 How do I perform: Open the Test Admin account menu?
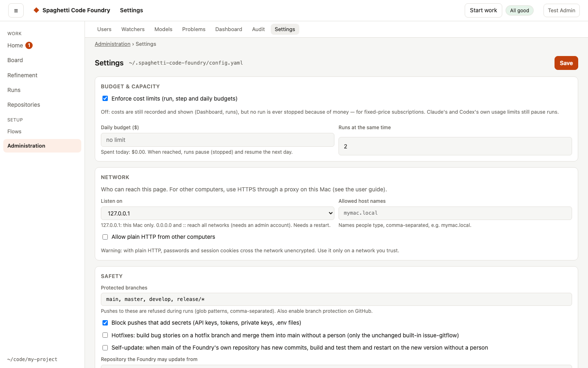561,11
